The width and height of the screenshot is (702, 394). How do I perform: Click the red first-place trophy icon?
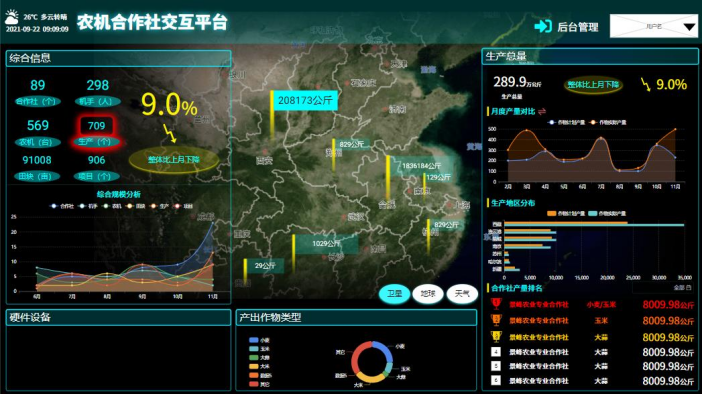496,304
